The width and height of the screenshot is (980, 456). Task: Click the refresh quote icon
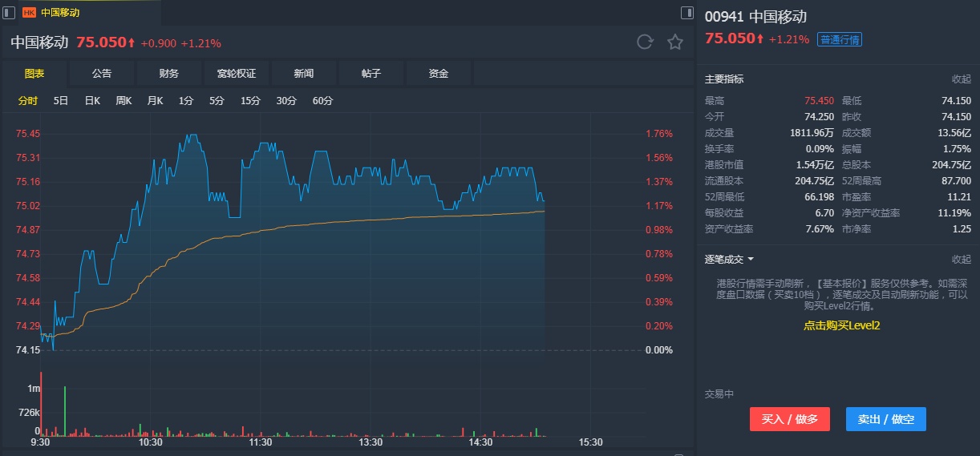645,42
